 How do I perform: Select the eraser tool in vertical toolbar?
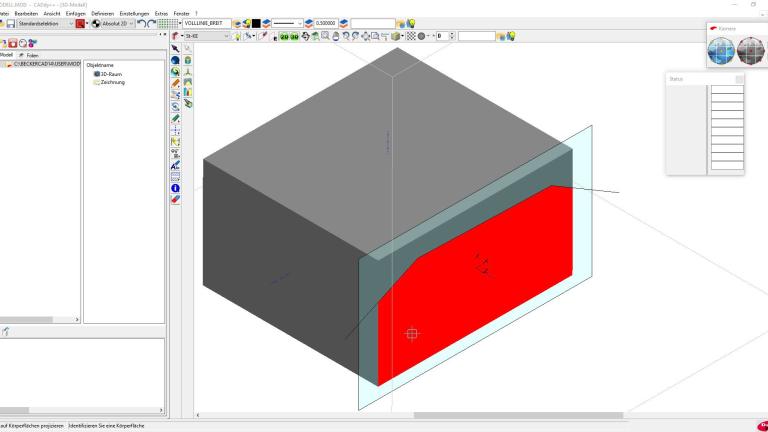tap(175, 199)
